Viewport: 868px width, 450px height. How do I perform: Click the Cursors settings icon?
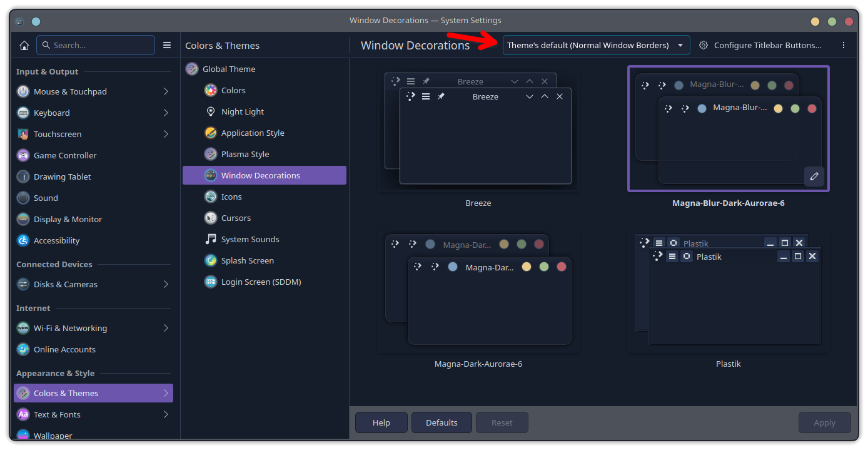(x=211, y=218)
